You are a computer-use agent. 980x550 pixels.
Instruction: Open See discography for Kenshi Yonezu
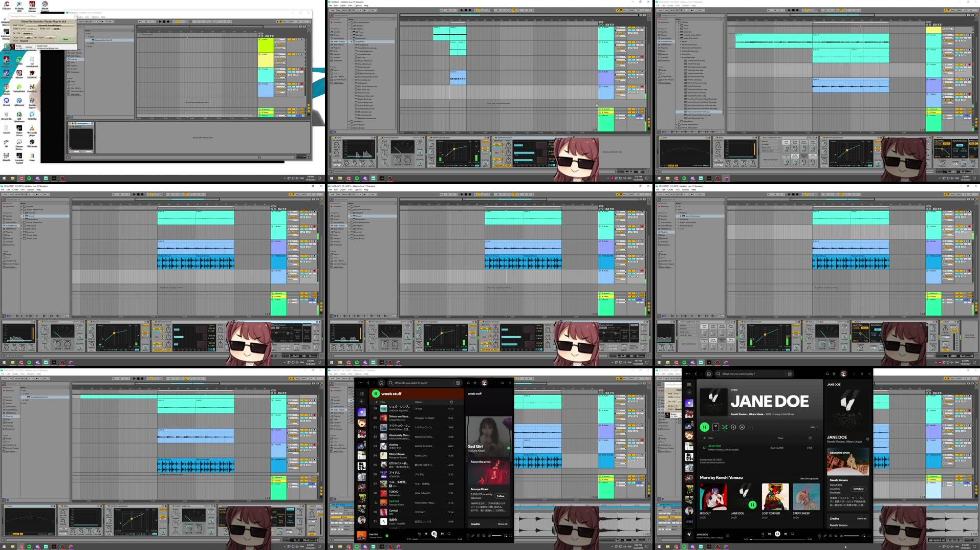tap(810, 478)
